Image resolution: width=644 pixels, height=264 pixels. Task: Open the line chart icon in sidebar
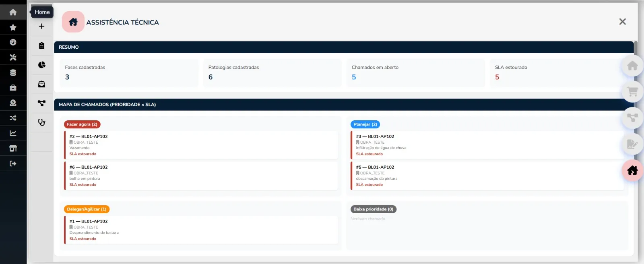click(13, 133)
